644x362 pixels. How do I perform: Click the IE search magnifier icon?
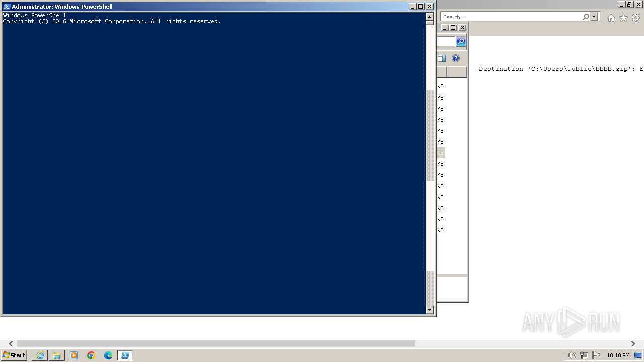pos(586,17)
